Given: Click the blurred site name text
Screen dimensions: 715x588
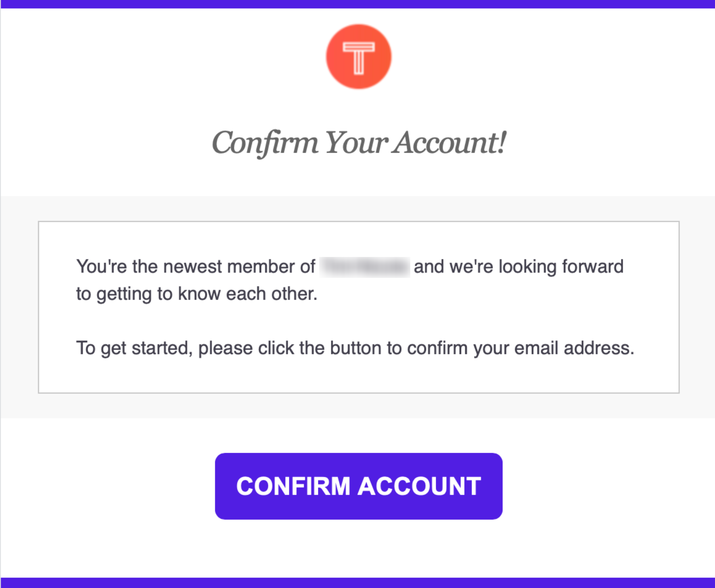Looking at the screenshot, I should (365, 267).
